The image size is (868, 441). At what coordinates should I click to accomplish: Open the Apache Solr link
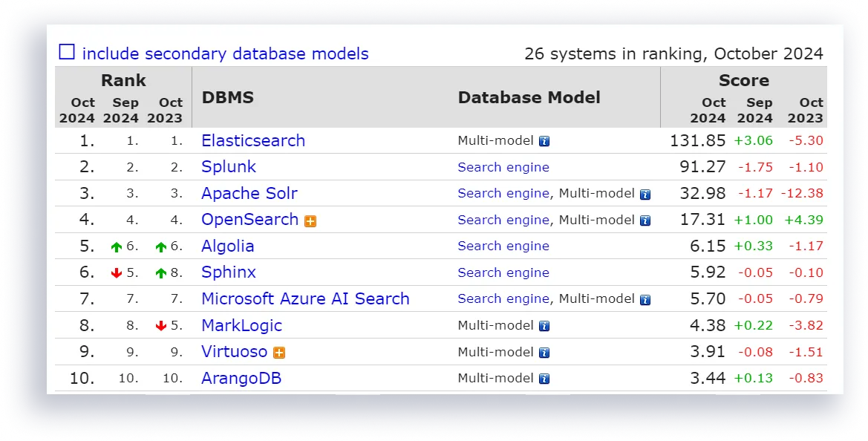coord(249,194)
